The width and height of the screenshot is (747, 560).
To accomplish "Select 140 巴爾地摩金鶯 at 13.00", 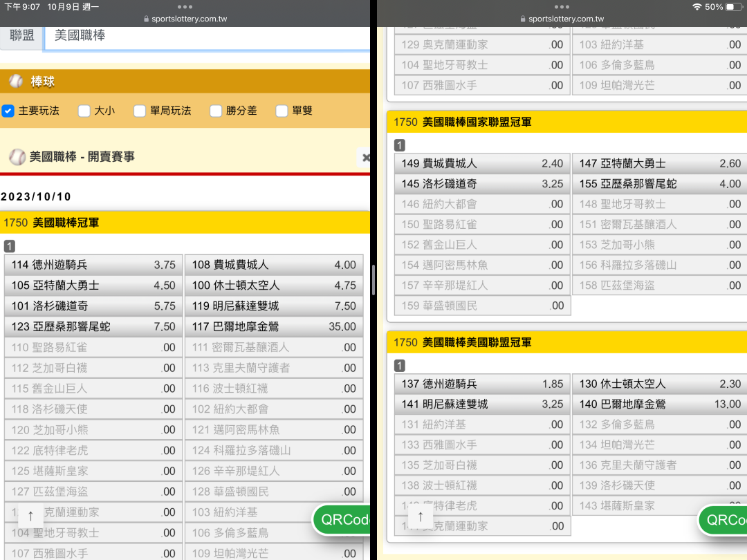I will [660, 404].
